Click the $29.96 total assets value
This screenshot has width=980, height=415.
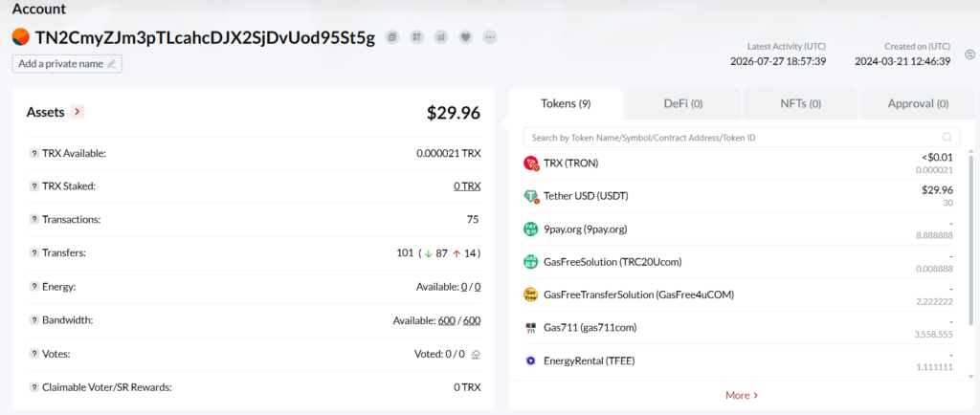[x=454, y=113]
